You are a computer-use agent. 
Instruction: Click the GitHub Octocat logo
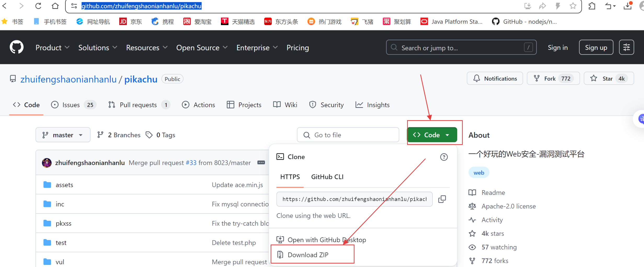point(17,47)
